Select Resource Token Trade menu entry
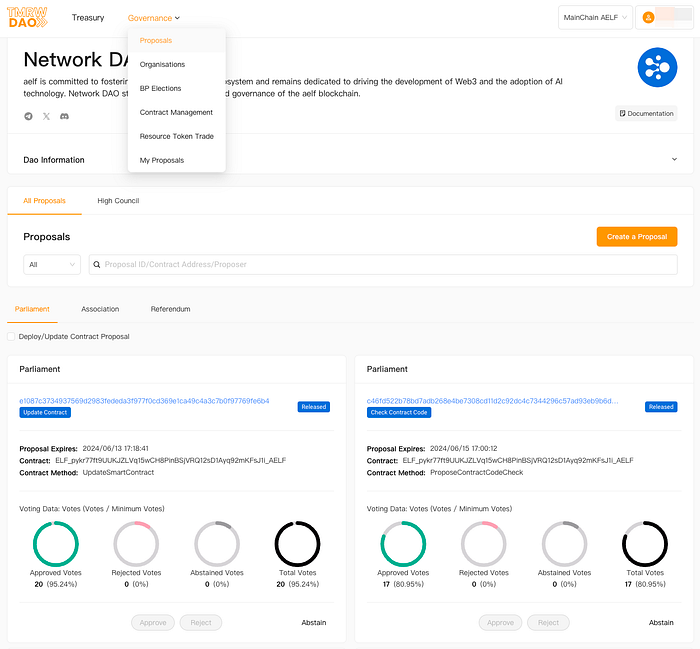This screenshot has height=649, width=700. [177, 136]
